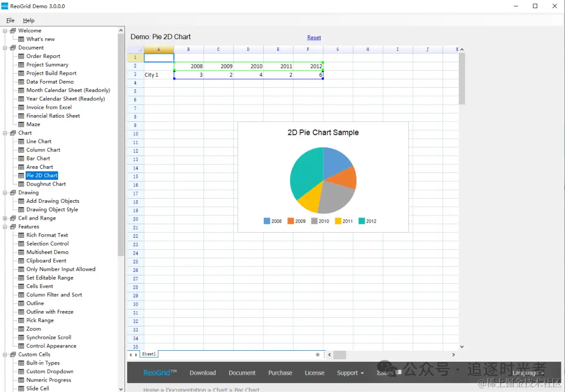The height and width of the screenshot is (392, 565).
Task: Click the 2D Pie Chart Sample title
Action: click(323, 132)
